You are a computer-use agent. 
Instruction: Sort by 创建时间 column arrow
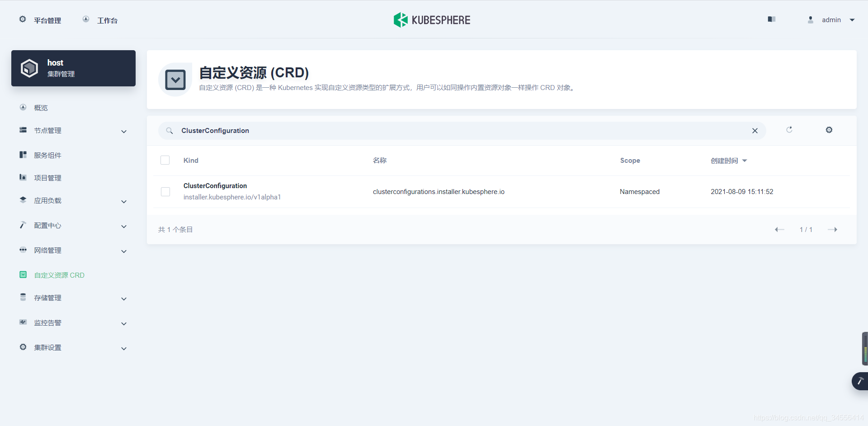point(745,161)
